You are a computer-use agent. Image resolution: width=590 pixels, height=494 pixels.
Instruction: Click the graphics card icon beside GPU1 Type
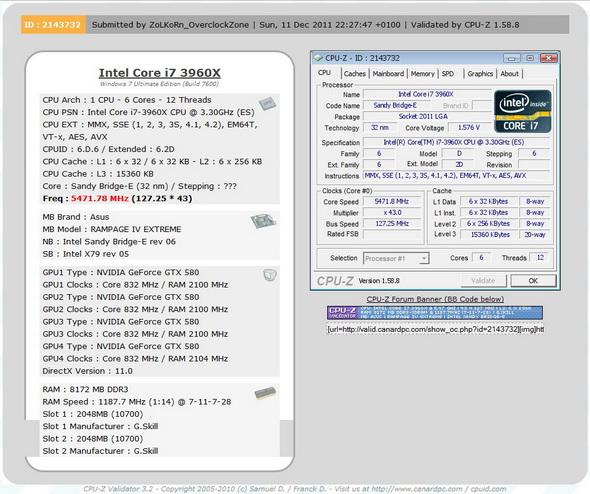click(x=270, y=275)
